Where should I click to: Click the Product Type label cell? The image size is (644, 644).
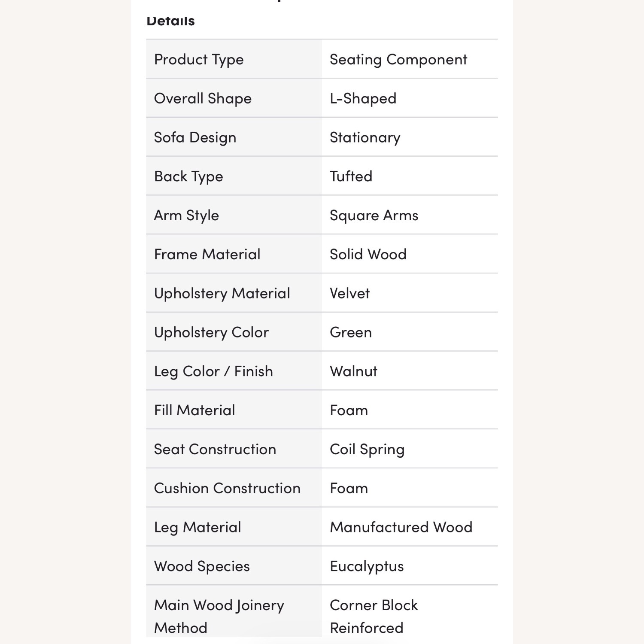pyautogui.click(x=234, y=59)
